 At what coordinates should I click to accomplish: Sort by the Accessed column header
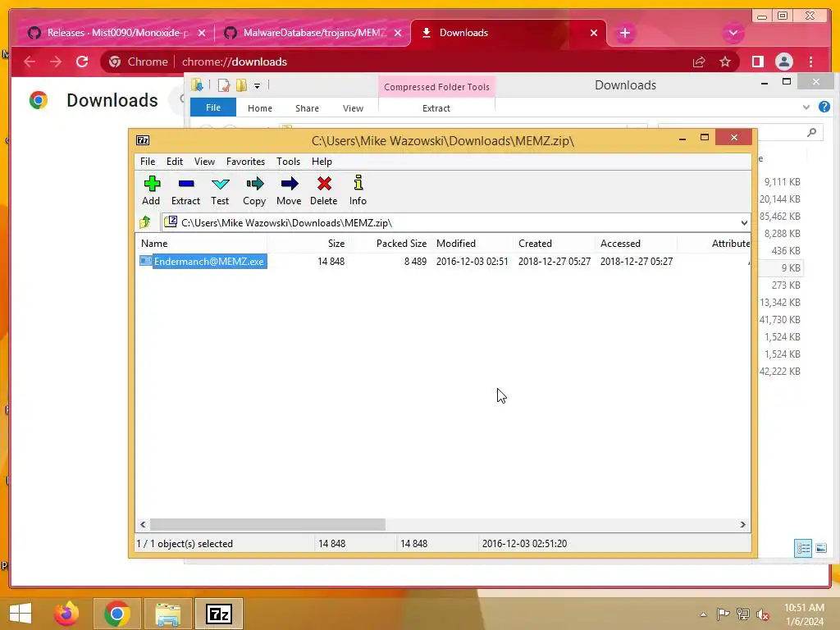637,243
